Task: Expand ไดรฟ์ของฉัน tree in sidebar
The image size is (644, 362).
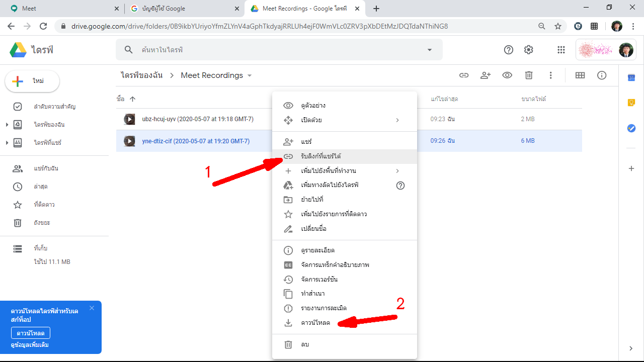Action: pyautogui.click(x=7, y=125)
